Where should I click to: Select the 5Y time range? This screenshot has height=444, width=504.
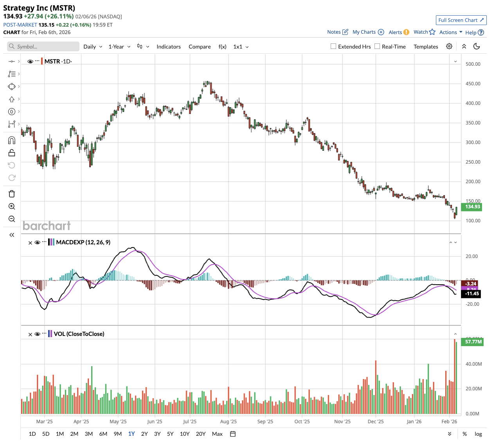(x=170, y=434)
